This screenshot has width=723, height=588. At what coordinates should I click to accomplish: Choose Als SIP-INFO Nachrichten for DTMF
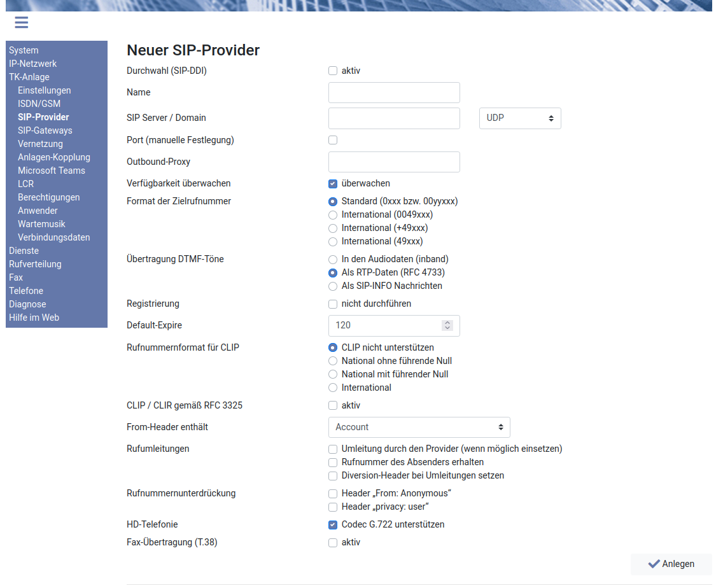coord(333,286)
